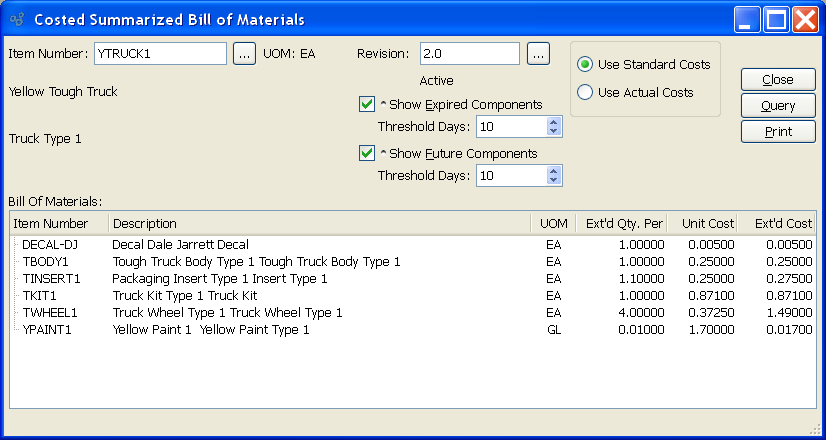The height and width of the screenshot is (440, 826).
Task: Sort by Ext'd Cost column header
Action: tap(783, 223)
